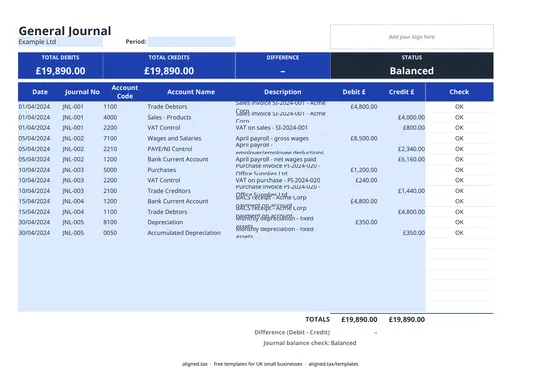Screen dimensions: 540x382
Task: Click the £2,340.00 credit cell
Action: point(411,149)
